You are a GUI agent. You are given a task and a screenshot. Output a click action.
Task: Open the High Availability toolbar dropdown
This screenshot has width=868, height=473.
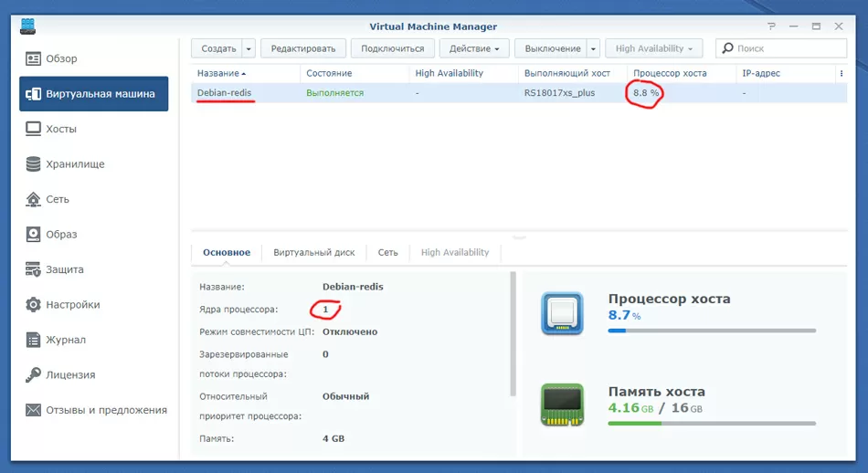pyautogui.click(x=654, y=48)
